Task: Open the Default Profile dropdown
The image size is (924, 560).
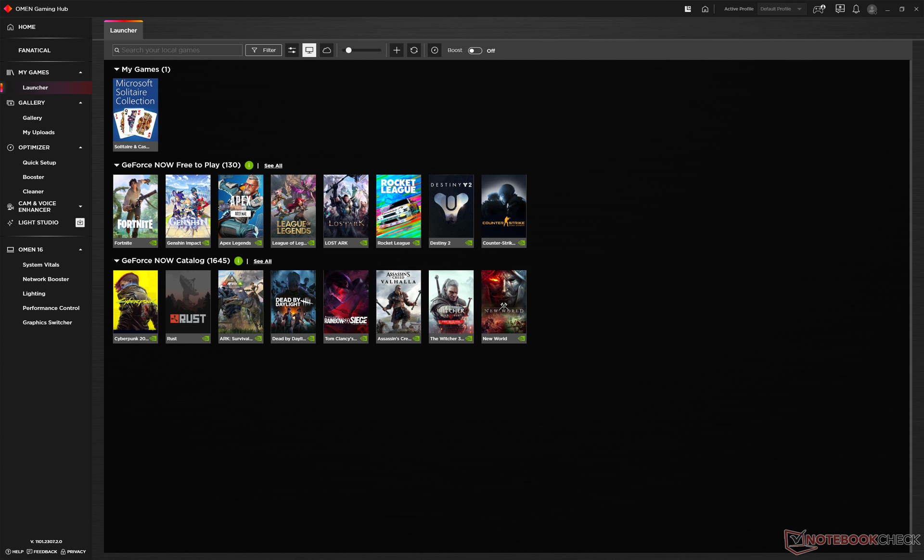Action: 781,9
